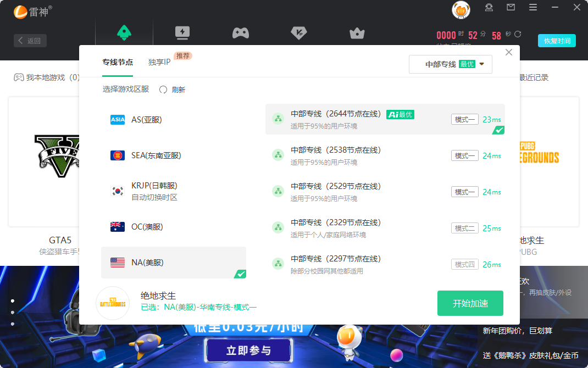The height and width of the screenshot is (368, 588).
Task: Click the AI最优 badge
Action: pos(400,115)
